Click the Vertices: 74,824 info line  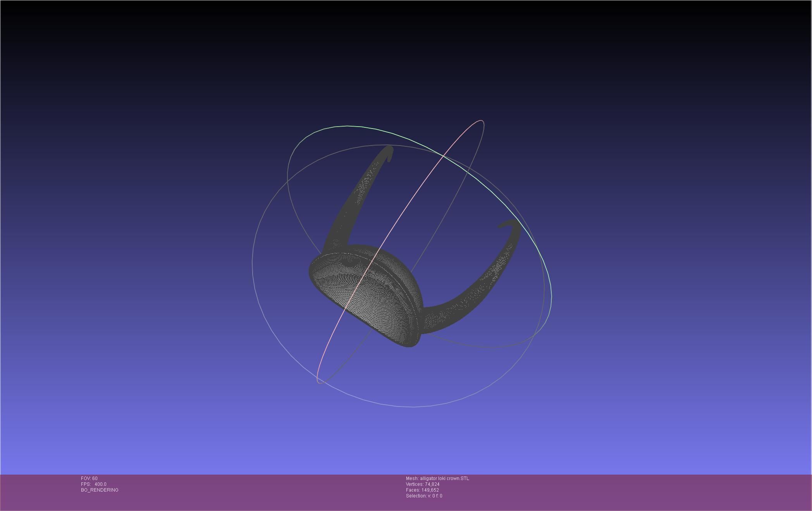point(423,484)
